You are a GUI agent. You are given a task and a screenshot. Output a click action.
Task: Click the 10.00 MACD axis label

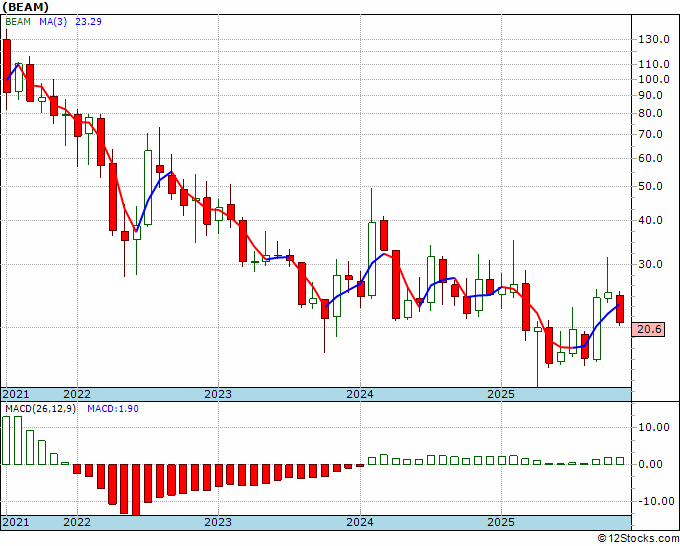pos(654,428)
